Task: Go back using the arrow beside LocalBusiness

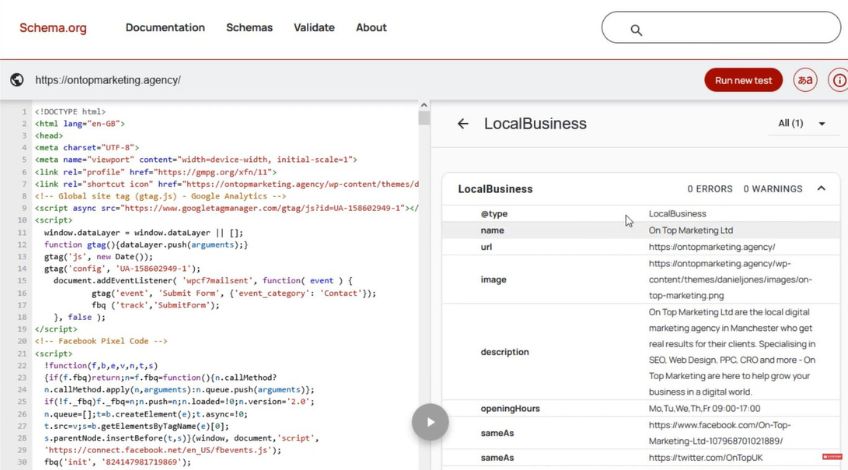Action: click(x=463, y=124)
